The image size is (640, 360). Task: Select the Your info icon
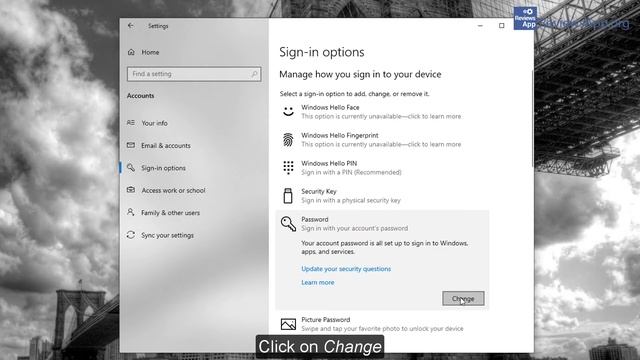(x=131, y=123)
